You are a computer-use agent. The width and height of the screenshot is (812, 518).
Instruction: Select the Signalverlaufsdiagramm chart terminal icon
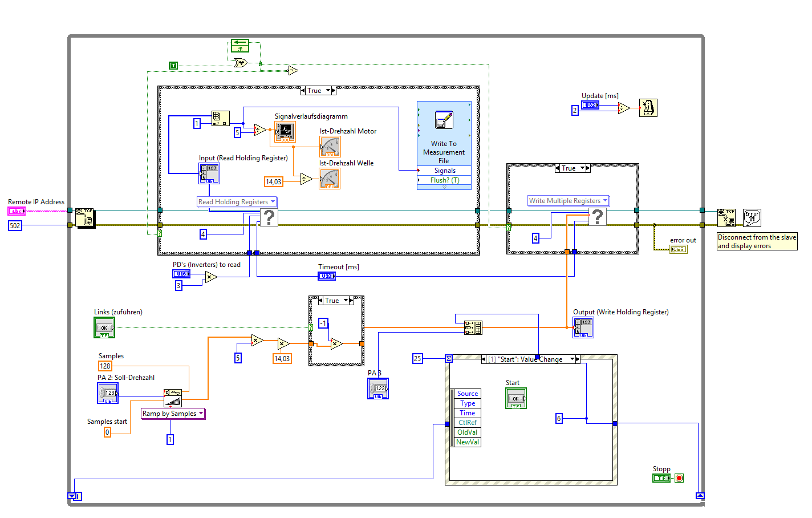pos(285,132)
